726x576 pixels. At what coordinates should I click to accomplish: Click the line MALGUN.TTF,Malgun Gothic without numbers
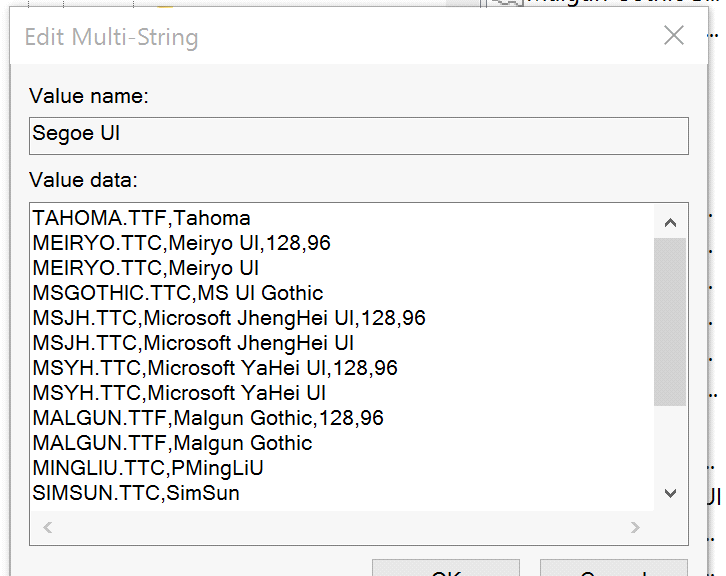point(173,443)
